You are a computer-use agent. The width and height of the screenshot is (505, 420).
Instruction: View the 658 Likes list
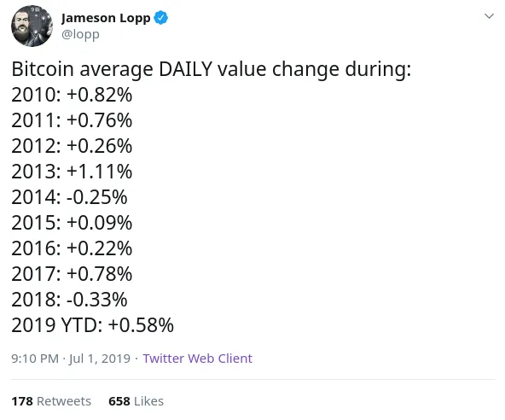click(136, 401)
